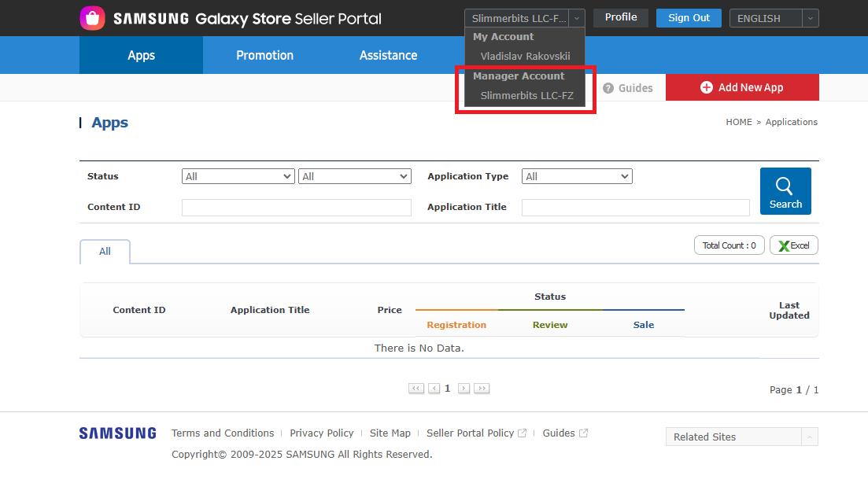Click the magnifier Search button
This screenshot has width=868, height=494.
click(x=785, y=191)
